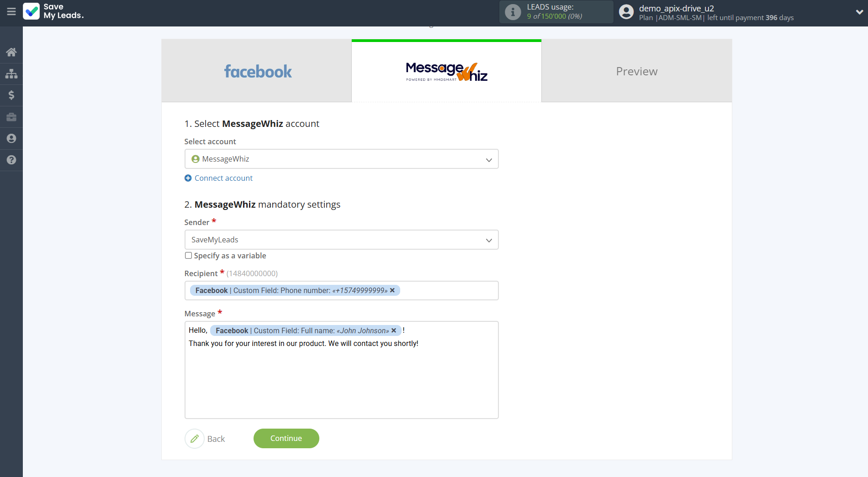Remove the Phone number field from Recipient
The image size is (868, 477).
pos(392,290)
